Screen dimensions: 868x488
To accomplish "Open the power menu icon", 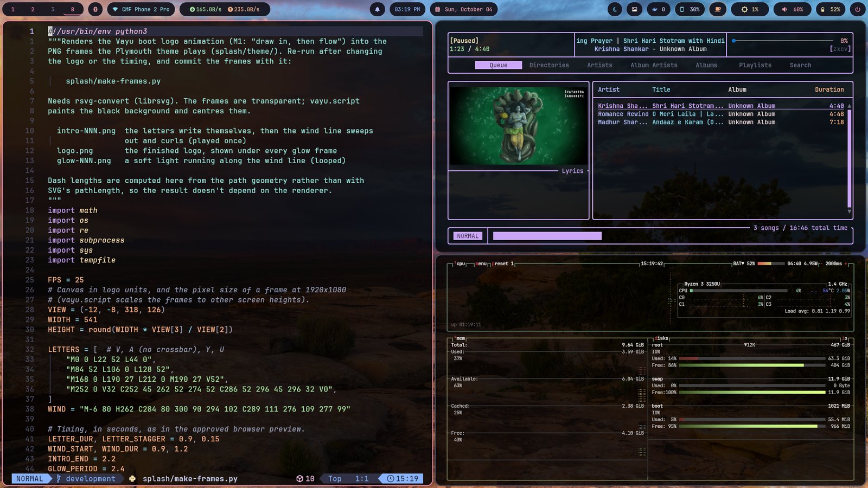I will (x=857, y=9).
